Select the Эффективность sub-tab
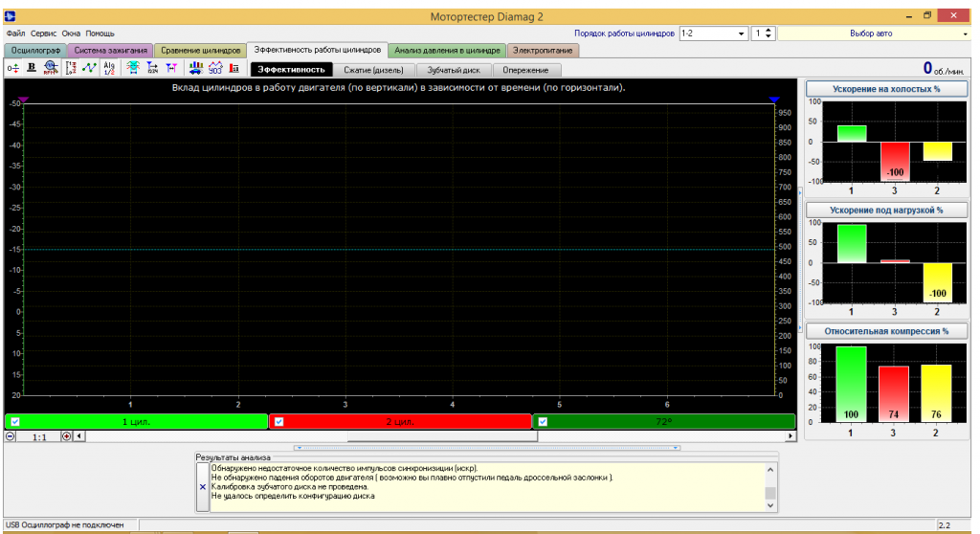 (291, 70)
